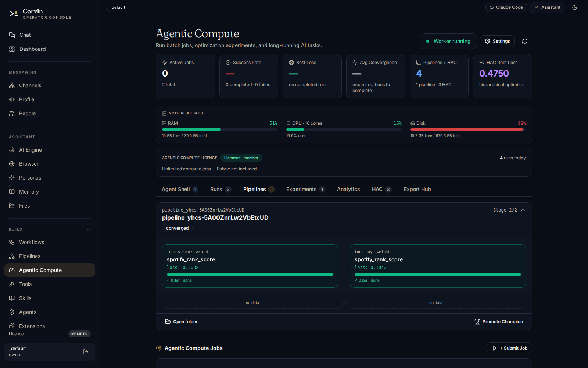Open Pipelines in the sidebar
588x368 pixels.
[50, 256]
